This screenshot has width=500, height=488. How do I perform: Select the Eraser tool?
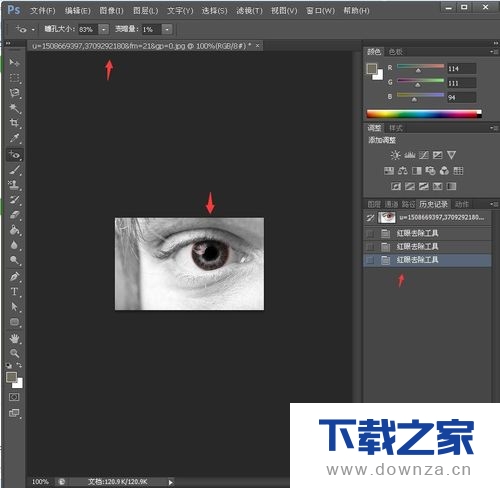(x=14, y=215)
